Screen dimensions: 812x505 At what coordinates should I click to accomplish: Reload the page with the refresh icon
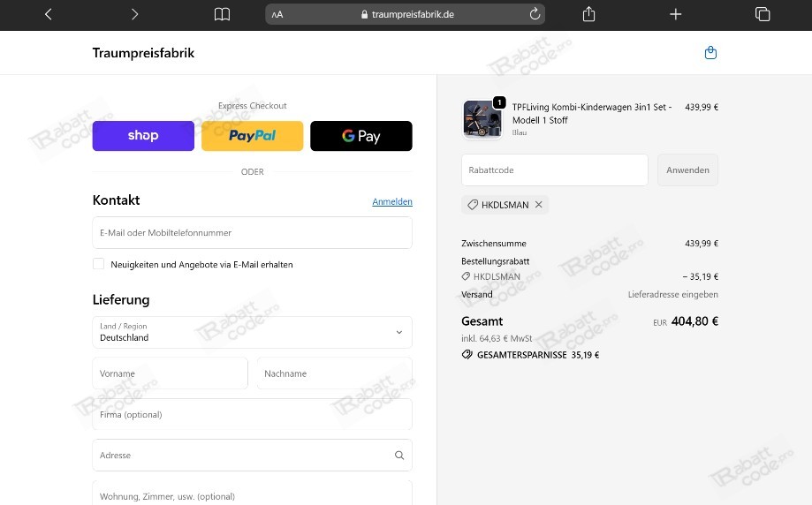(x=535, y=14)
